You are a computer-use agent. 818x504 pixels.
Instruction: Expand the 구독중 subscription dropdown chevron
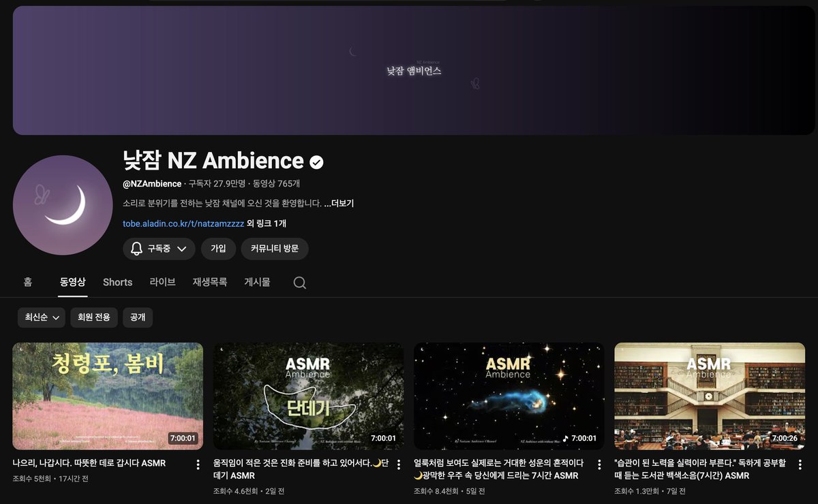pos(181,249)
